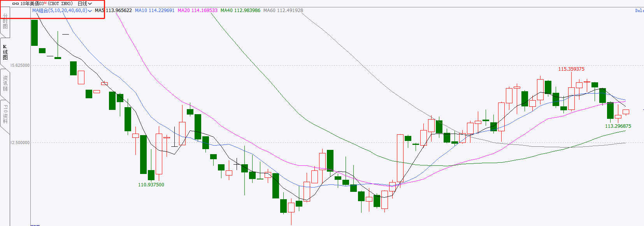Click the MA10 114.229691 readout
644x226 pixels.
(x=155, y=10)
